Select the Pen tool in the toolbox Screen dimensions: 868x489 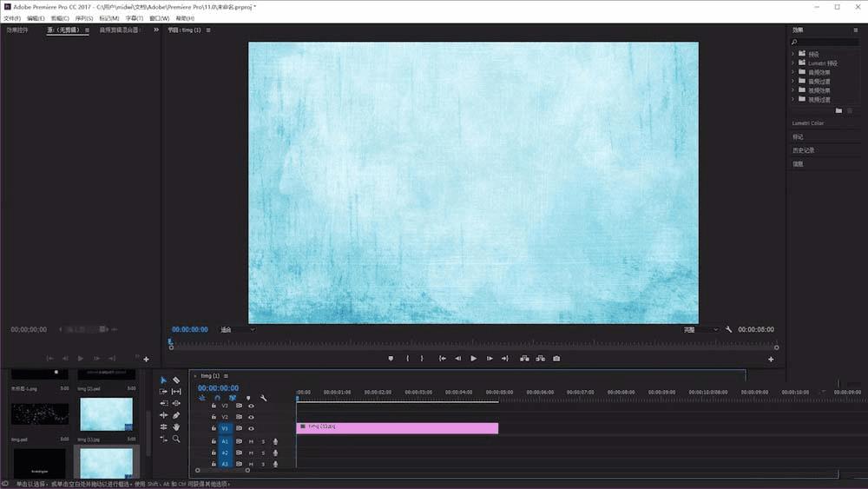[176, 415]
